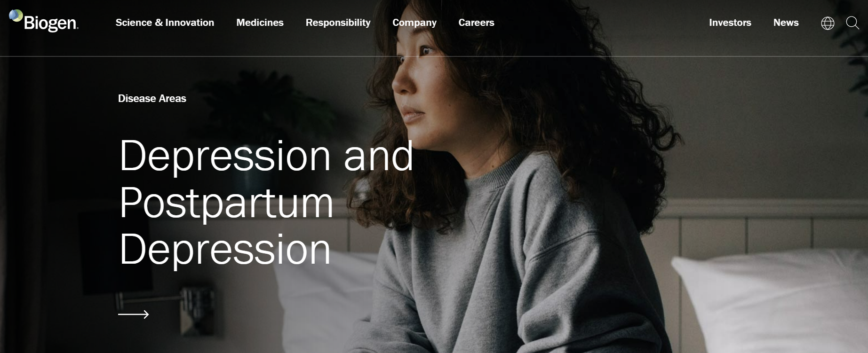
Task: Open the Company menu item
Action: (x=414, y=23)
